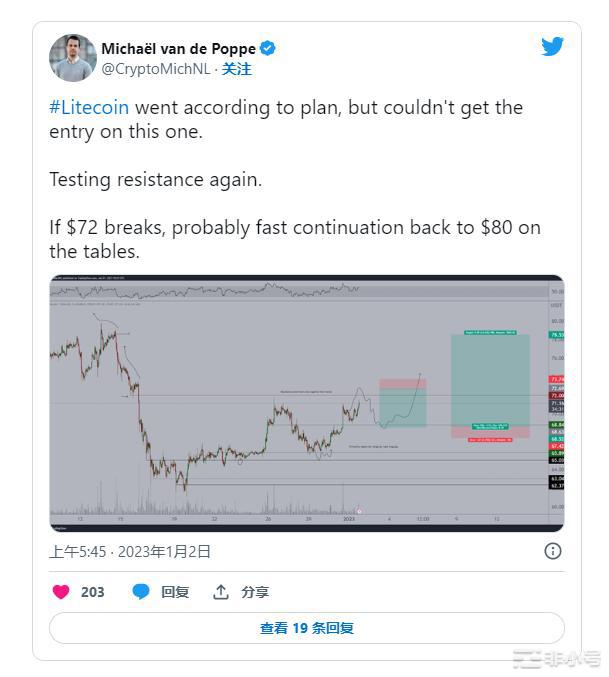
Task: Open the tweet info circle icon
Action: (552, 551)
